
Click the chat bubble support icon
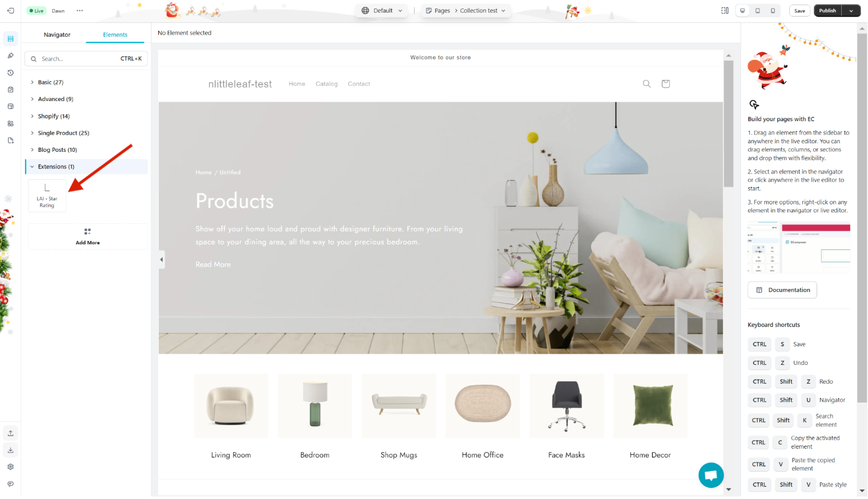click(711, 475)
